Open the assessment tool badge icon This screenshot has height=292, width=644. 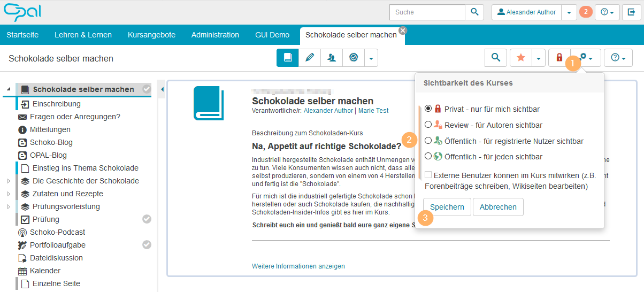click(x=354, y=58)
